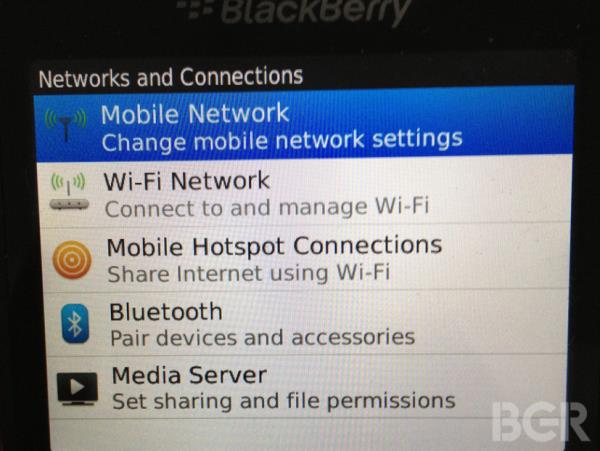
Task: Open the Wi-Fi Network entry
Action: pos(305,193)
